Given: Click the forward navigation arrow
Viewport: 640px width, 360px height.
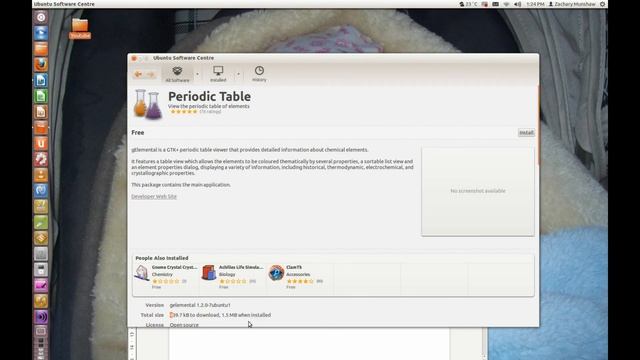Looking at the screenshot, I should (x=150, y=74).
